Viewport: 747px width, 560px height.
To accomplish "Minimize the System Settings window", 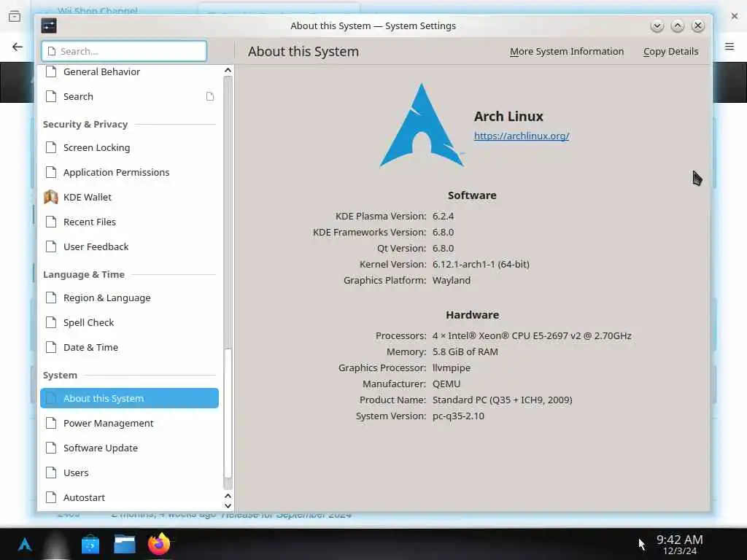I will pos(657,26).
